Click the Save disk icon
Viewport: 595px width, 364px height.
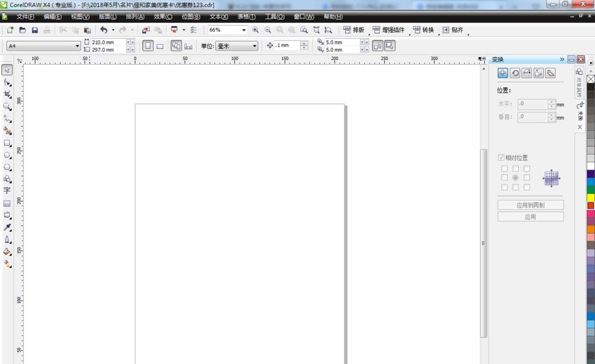[35, 30]
